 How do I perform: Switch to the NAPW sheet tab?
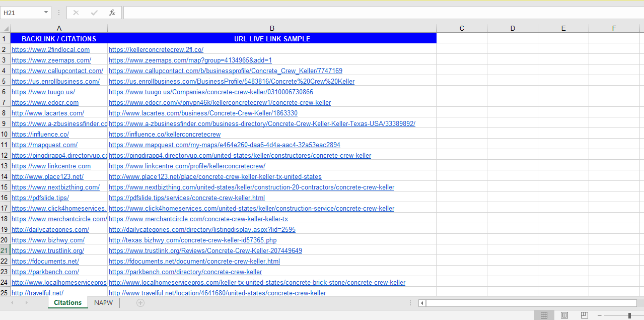[104, 303]
